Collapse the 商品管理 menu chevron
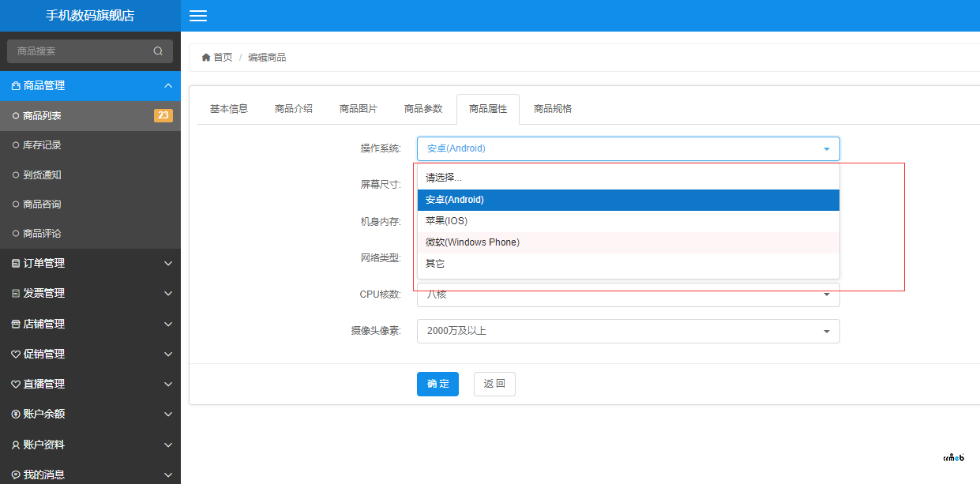The width and height of the screenshot is (980, 484). [168, 85]
